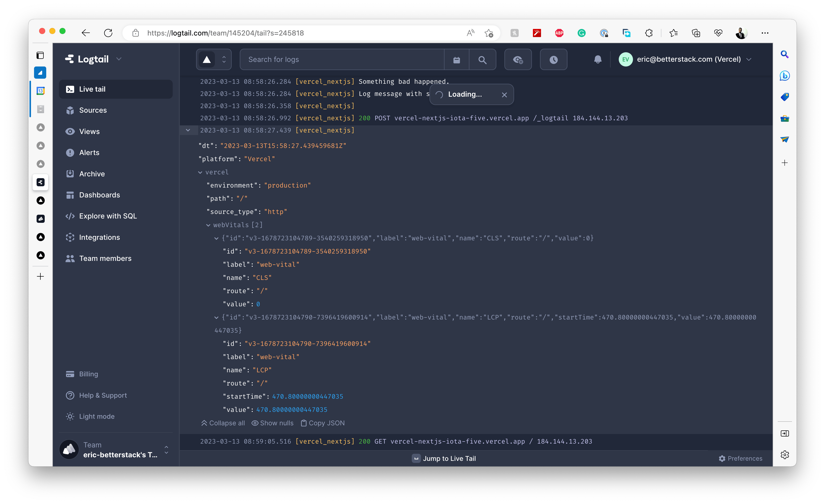The height and width of the screenshot is (504, 825).
Task: Open the browser settings and more menu
Action: pyautogui.click(x=765, y=33)
